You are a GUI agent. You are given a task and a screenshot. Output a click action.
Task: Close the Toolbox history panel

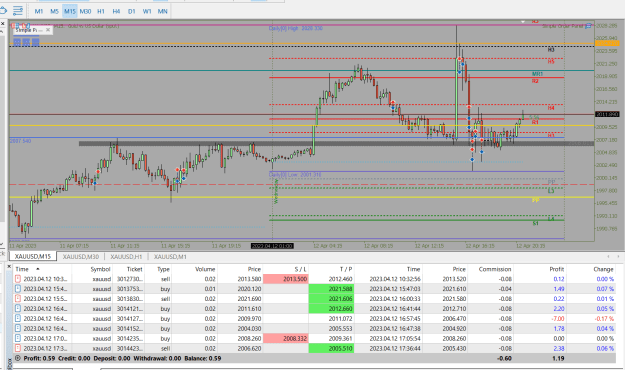9,266
